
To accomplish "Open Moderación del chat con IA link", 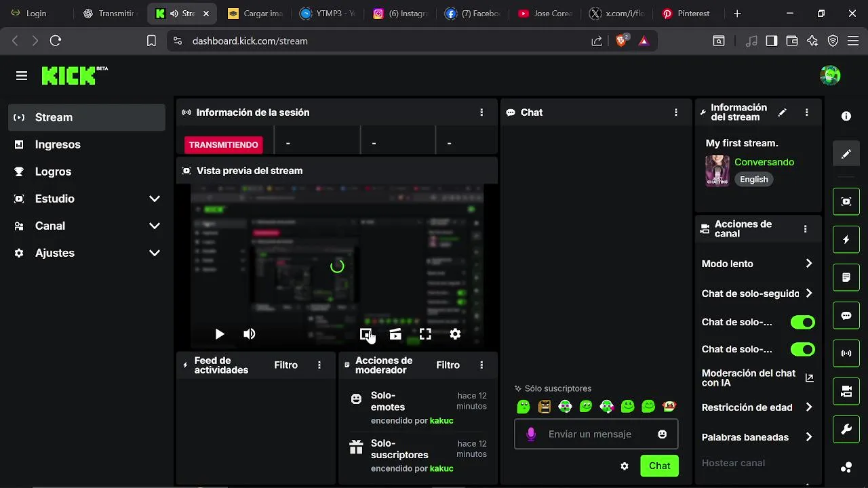I will (x=757, y=378).
